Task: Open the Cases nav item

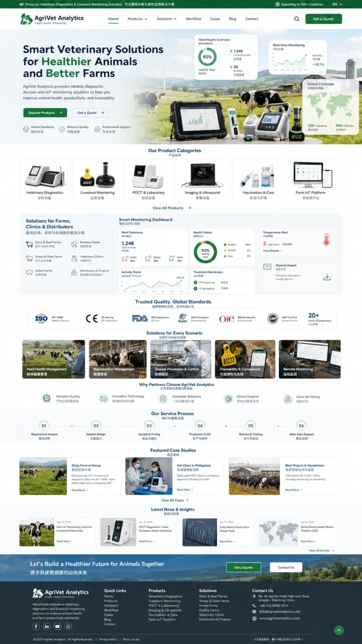Action: [215, 19]
